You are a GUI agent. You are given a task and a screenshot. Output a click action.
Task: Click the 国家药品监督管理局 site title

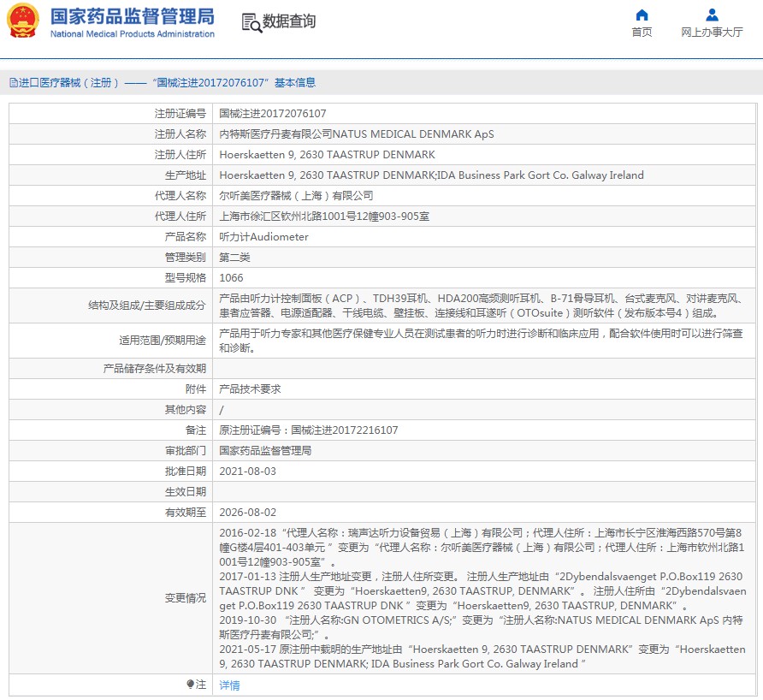pos(133,16)
